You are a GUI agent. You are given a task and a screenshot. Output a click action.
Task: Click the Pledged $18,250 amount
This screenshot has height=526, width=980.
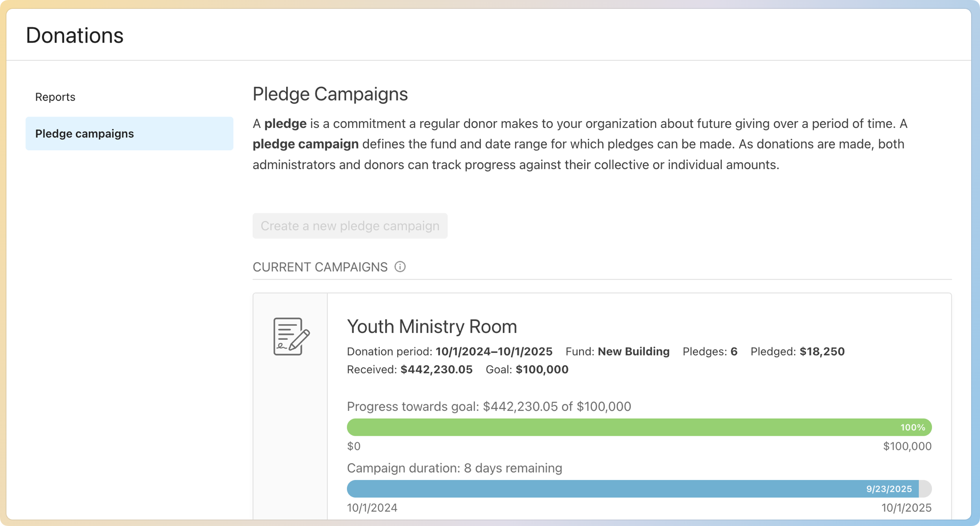point(822,351)
